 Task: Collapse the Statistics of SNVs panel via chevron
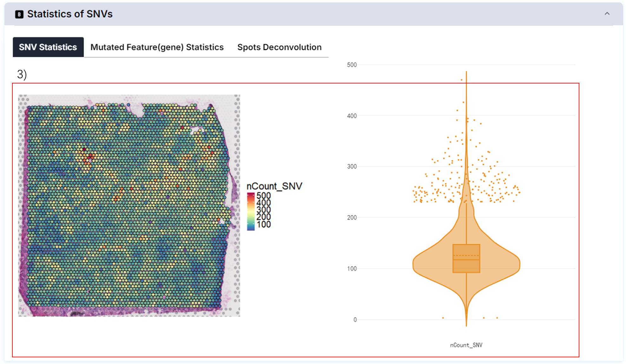pos(607,14)
